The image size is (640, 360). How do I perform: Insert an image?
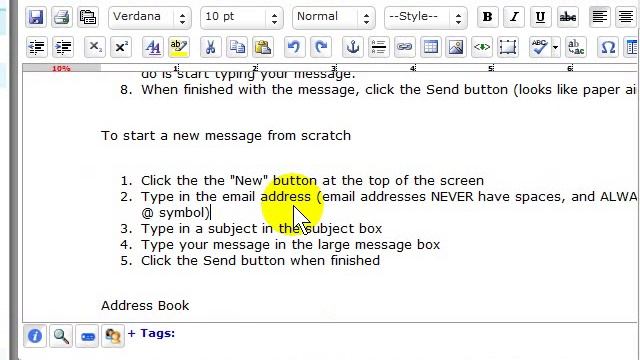(456, 47)
